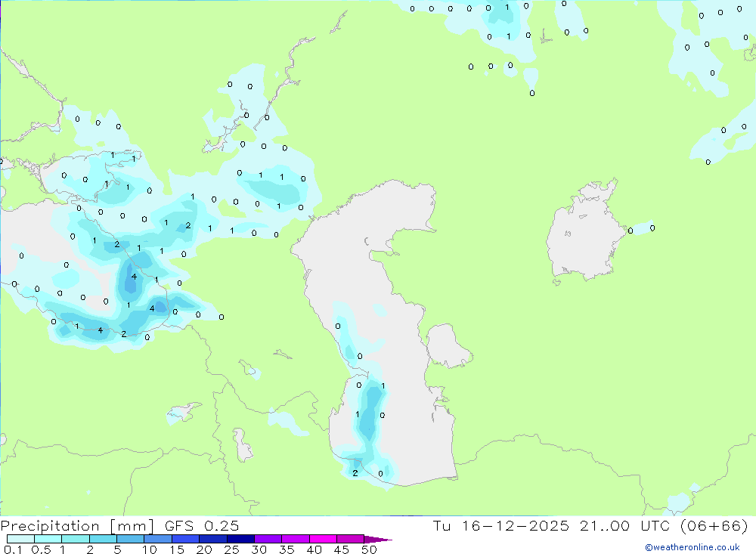Open the weatheronline.co.uk copyright link

pos(692,547)
